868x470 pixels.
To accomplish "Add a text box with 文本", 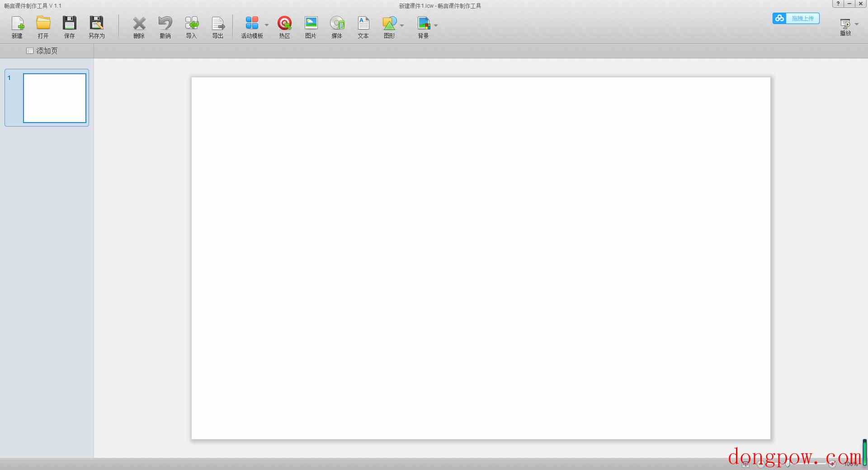I will [363, 27].
